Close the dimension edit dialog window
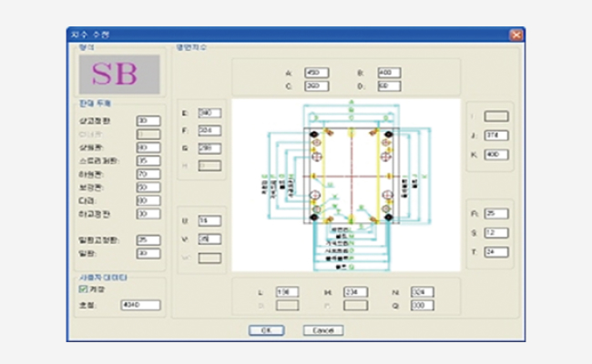 (516, 35)
